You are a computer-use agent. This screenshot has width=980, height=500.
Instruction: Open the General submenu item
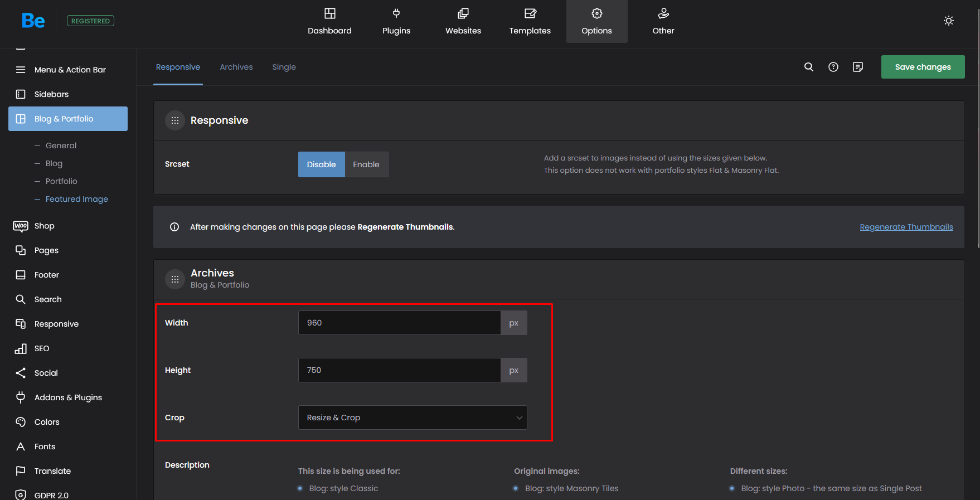coord(61,145)
